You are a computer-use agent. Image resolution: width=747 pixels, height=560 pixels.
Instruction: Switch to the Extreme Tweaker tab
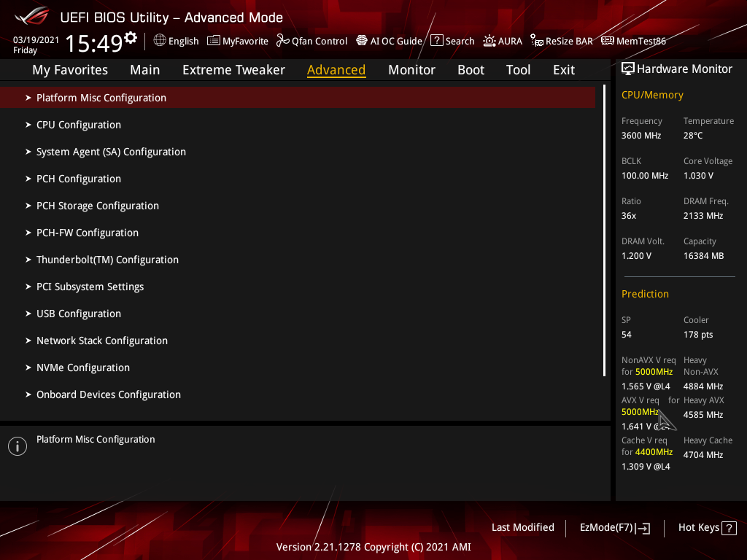click(x=233, y=70)
